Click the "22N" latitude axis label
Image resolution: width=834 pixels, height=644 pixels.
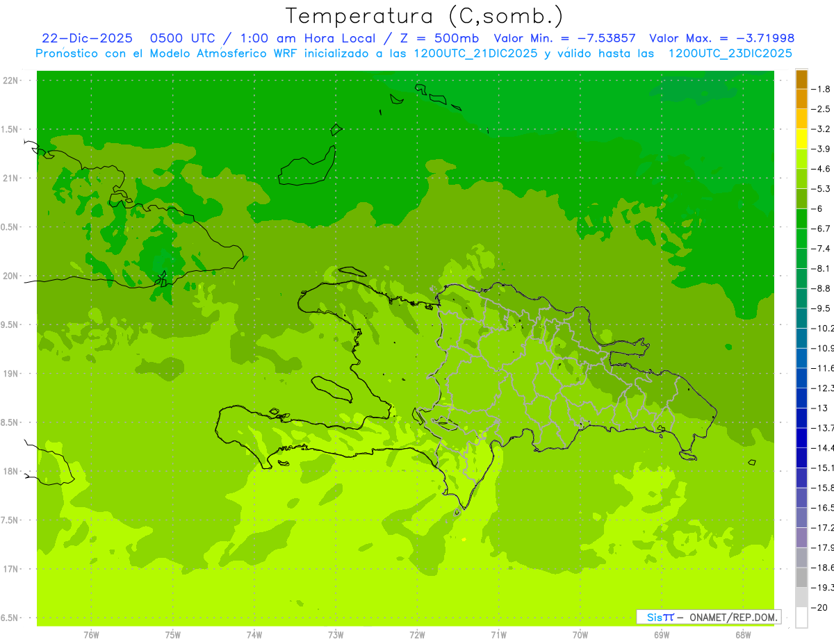point(10,81)
